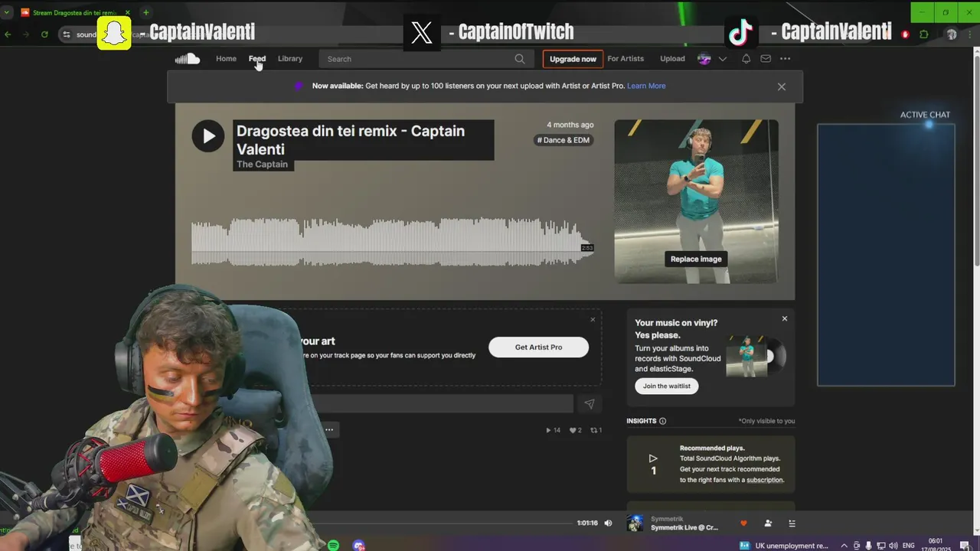The height and width of the screenshot is (551, 980).
Task: Click Join the waitlist button
Action: (x=666, y=386)
